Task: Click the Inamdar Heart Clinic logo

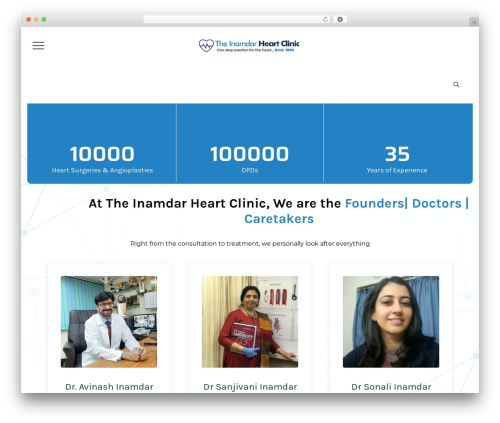Action: pyautogui.click(x=249, y=45)
